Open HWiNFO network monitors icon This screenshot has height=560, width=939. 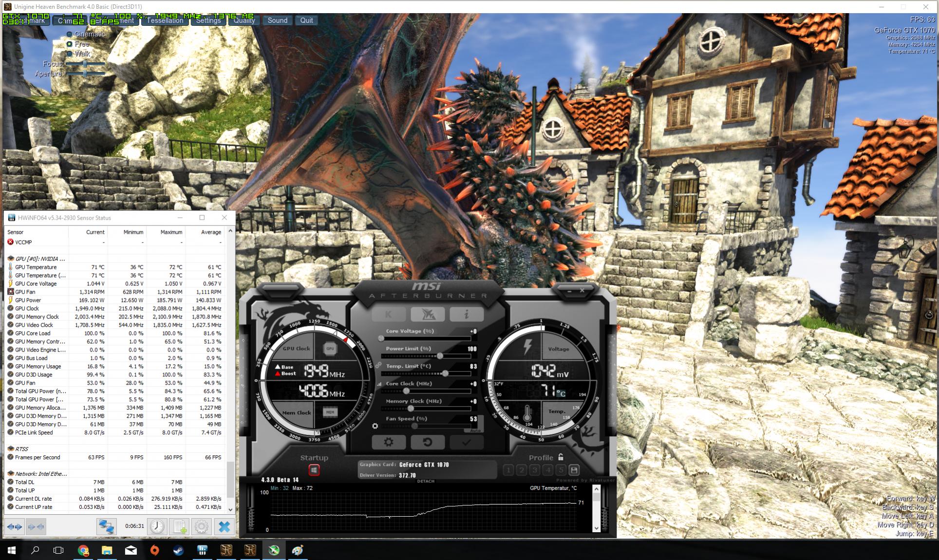106,526
